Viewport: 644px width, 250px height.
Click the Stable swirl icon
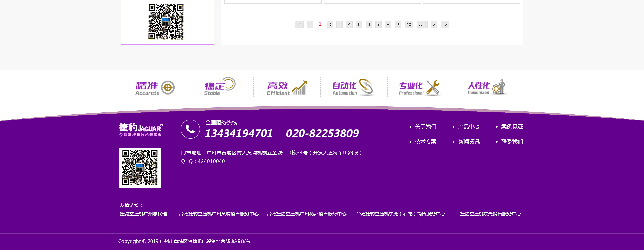tap(230, 84)
